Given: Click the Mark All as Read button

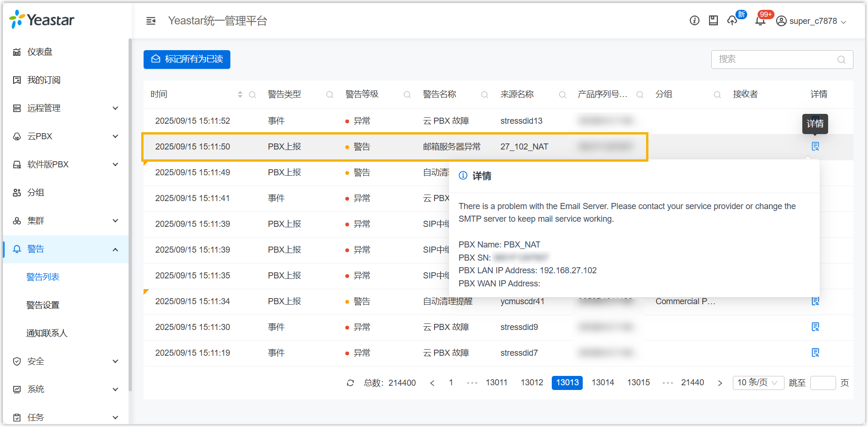Looking at the screenshot, I should (x=187, y=60).
